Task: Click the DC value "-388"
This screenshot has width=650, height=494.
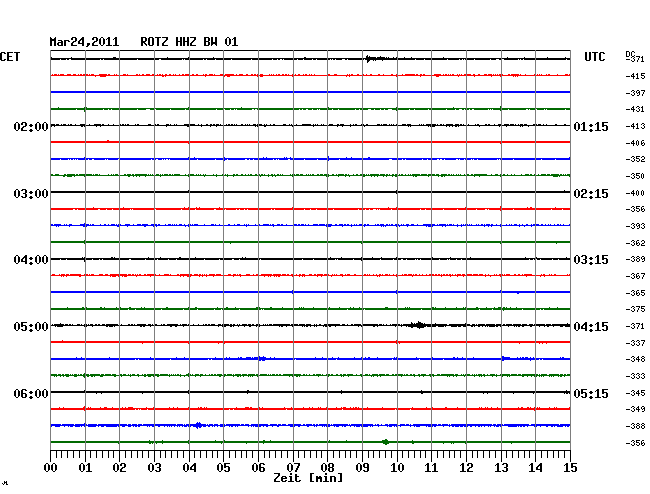Action: 635,426
